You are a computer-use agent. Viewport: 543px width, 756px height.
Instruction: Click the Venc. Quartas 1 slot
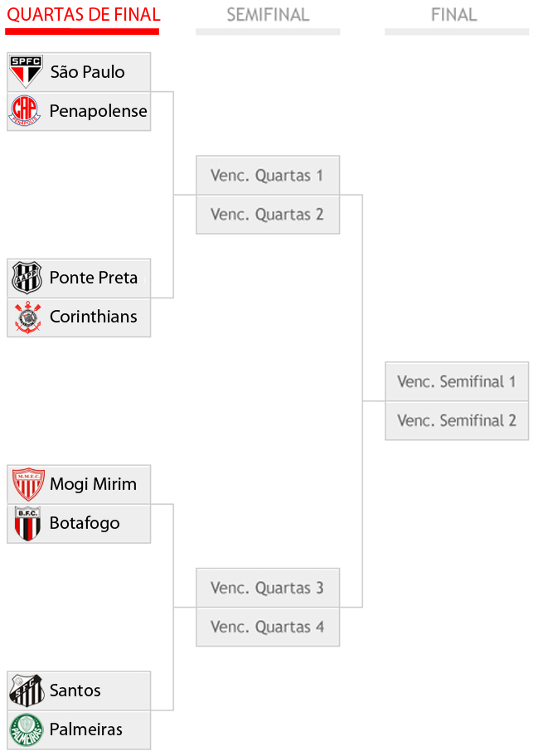[x=268, y=175]
